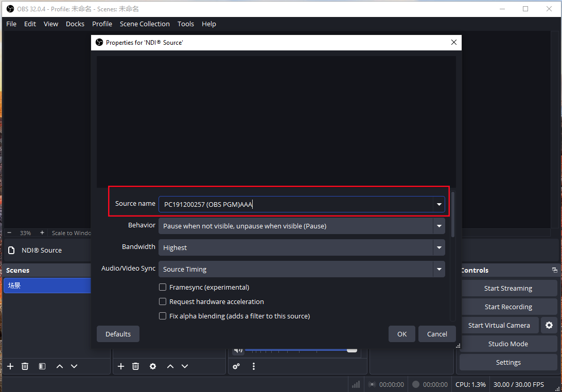Click the Defaults button

118,334
